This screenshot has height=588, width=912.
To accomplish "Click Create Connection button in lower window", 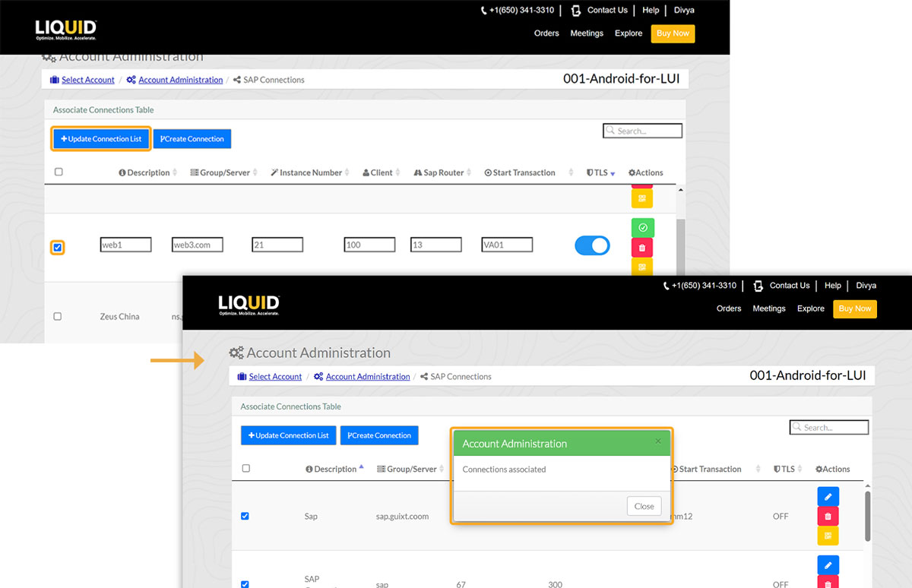I will coord(379,435).
